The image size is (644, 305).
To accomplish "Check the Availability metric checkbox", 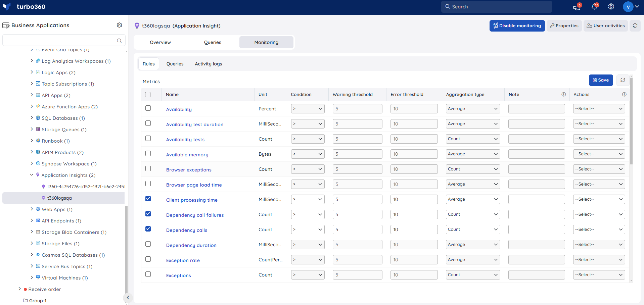I will (x=148, y=108).
